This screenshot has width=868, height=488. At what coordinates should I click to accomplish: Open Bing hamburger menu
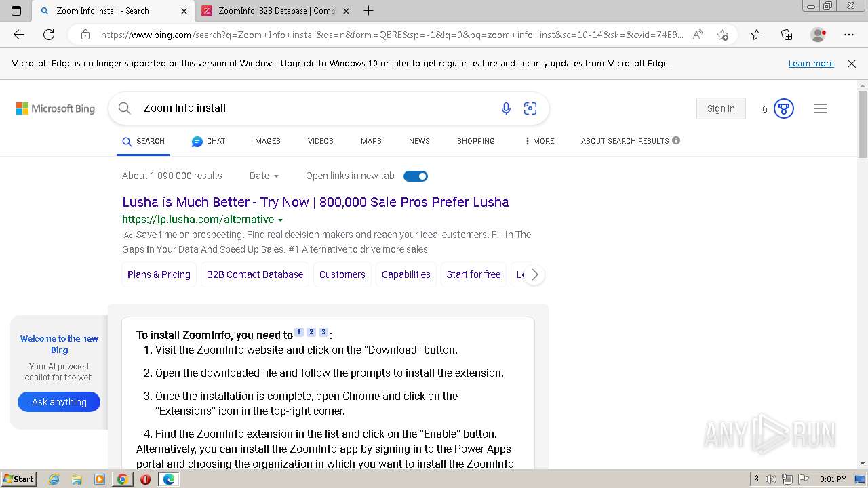click(x=821, y=108)
